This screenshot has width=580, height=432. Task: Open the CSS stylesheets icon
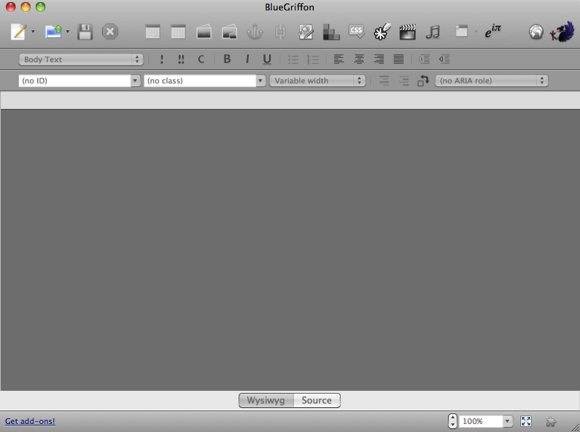(357, 31)
